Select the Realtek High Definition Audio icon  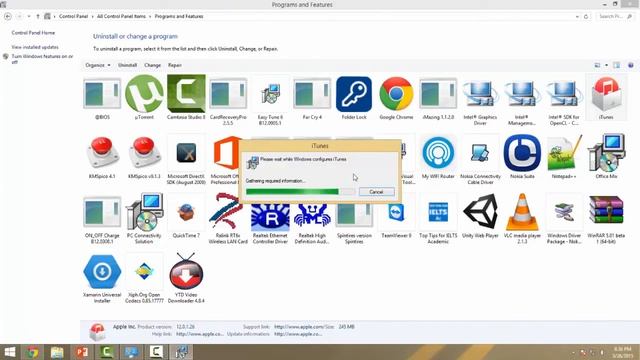pos(312,216)
